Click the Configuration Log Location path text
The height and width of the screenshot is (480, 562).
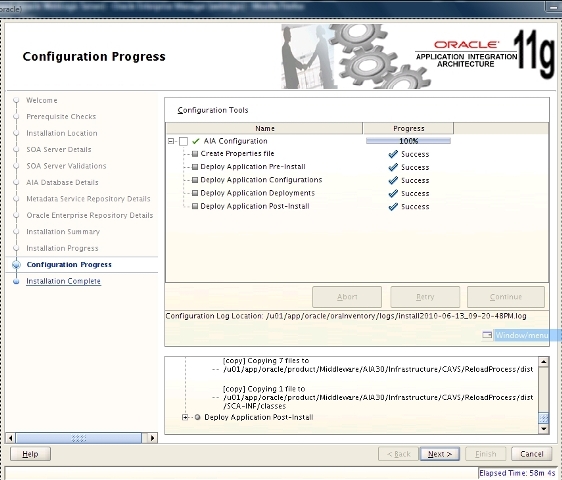click(396, 316)
